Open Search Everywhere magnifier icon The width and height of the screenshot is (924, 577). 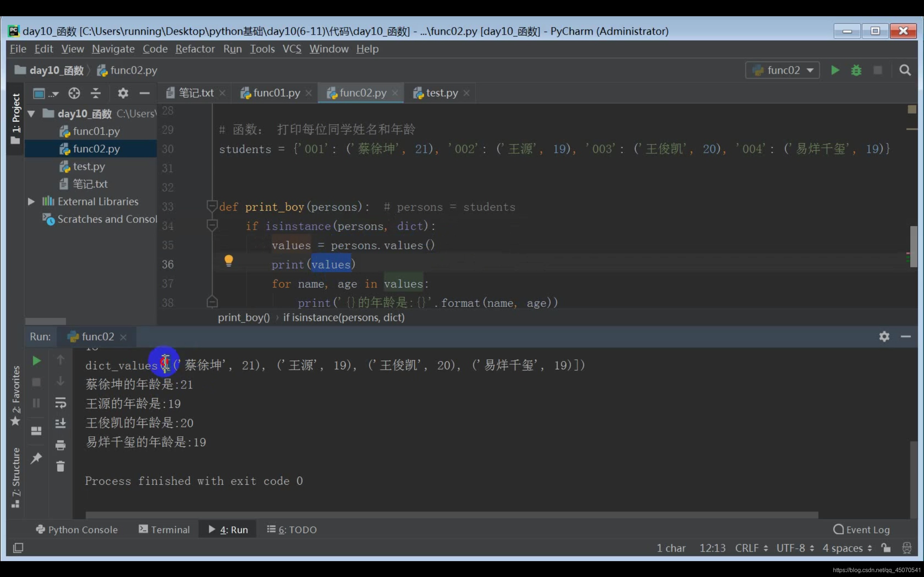[x=905, y=70]
